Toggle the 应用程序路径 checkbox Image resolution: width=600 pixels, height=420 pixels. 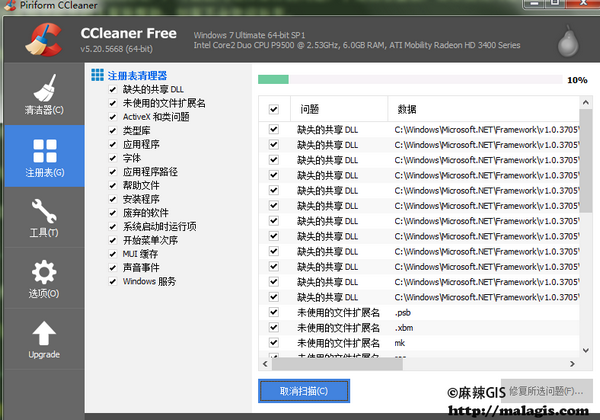[112, 172]
